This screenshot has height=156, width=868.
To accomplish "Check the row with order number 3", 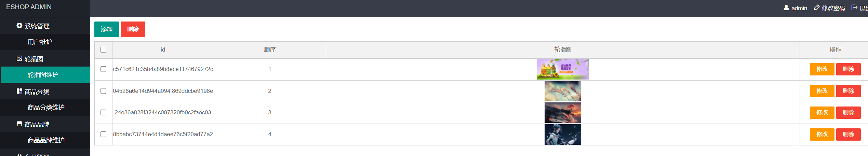I will point(103,113).
